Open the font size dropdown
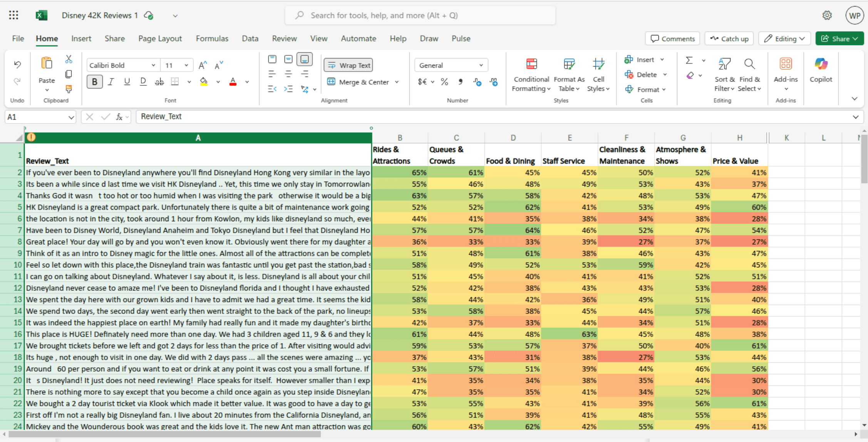 click(186, 65)
